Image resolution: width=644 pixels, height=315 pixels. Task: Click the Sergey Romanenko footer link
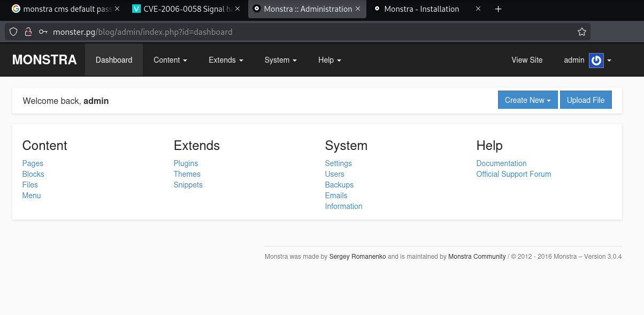[x=357, y=257]
